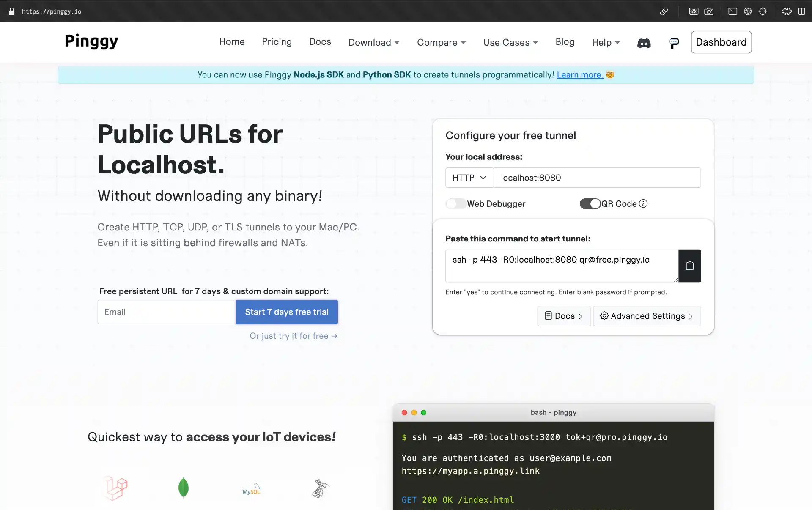The height and width of the screenshot is (510, 812).
Task: Click the puzzle-piece extensions icon
Action: coord(786,11)
